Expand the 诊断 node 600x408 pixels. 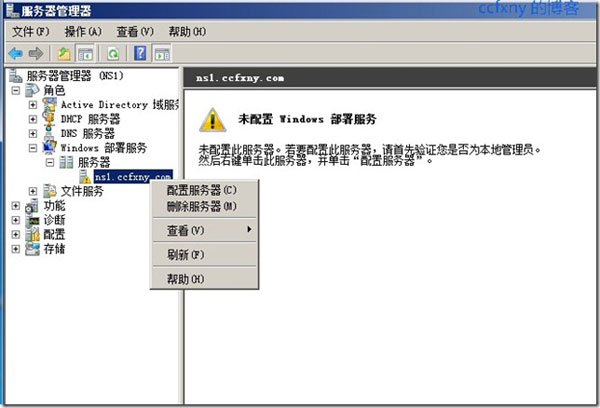coord(16,220)
